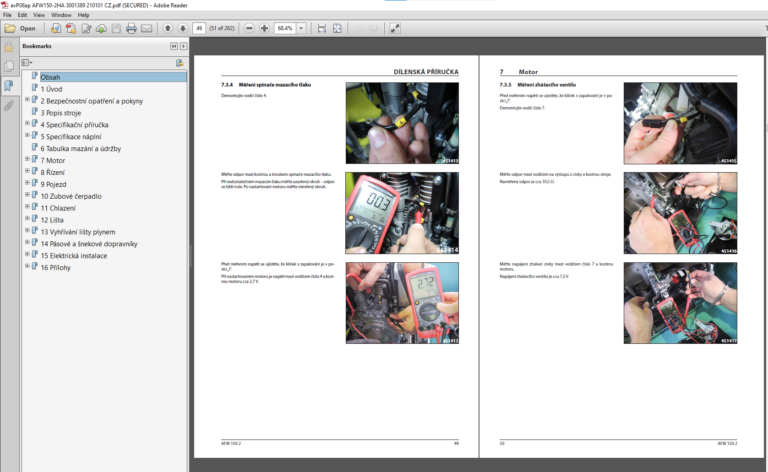The image size is (768, 472).
Task: Expand the 9 Pojezd bookmark
Action: pos(27,183)
